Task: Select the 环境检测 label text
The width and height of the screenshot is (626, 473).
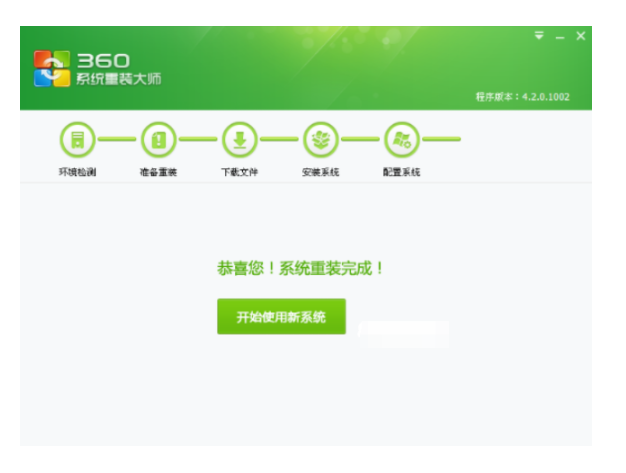Action: point(77,172)
